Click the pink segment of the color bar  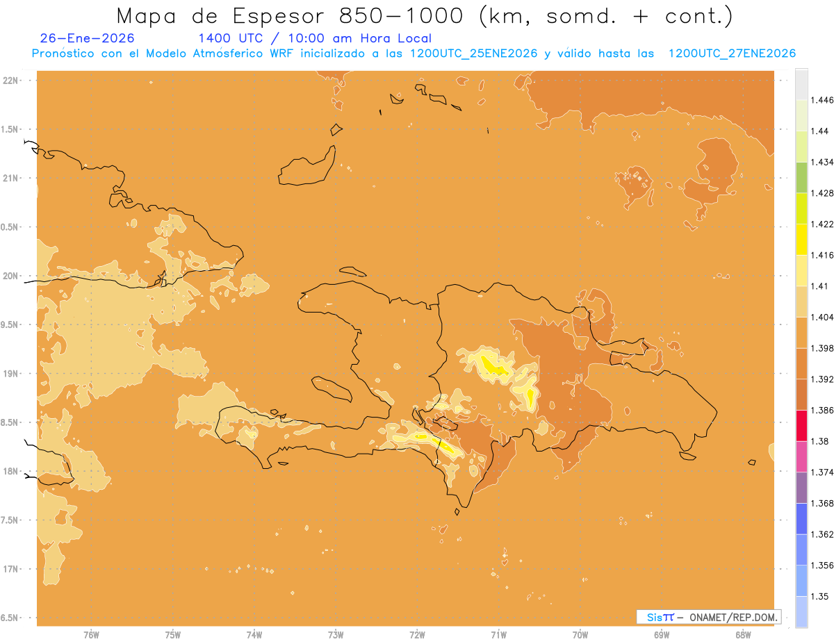point(801,456)
